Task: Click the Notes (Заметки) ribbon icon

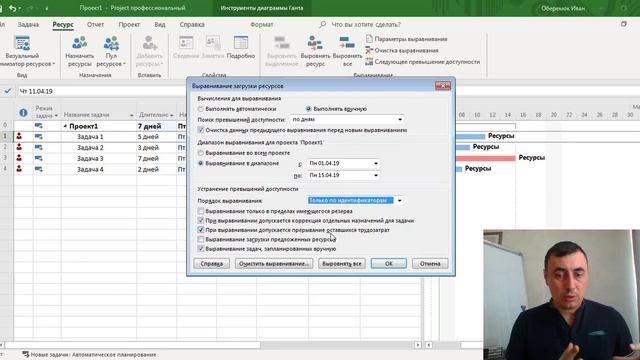Action: click(x=213, y=43)
